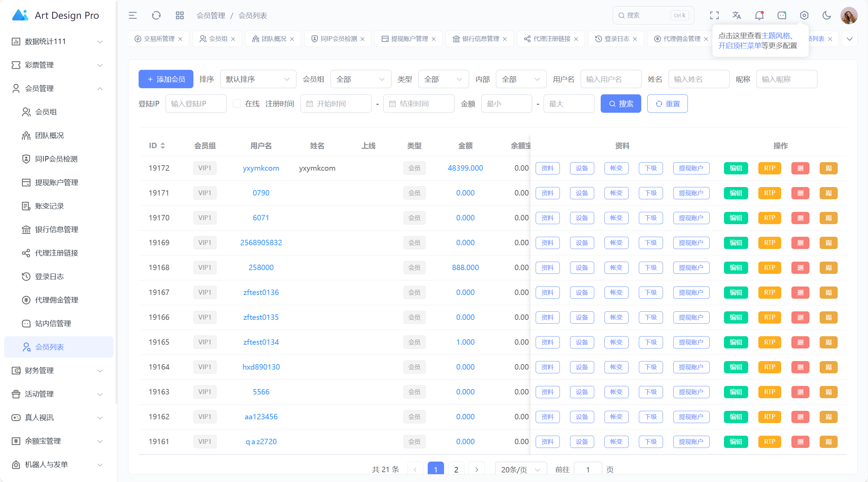Click the blue 搜索 button
Viewport: 868px width, 482px height.
[621, 104]
